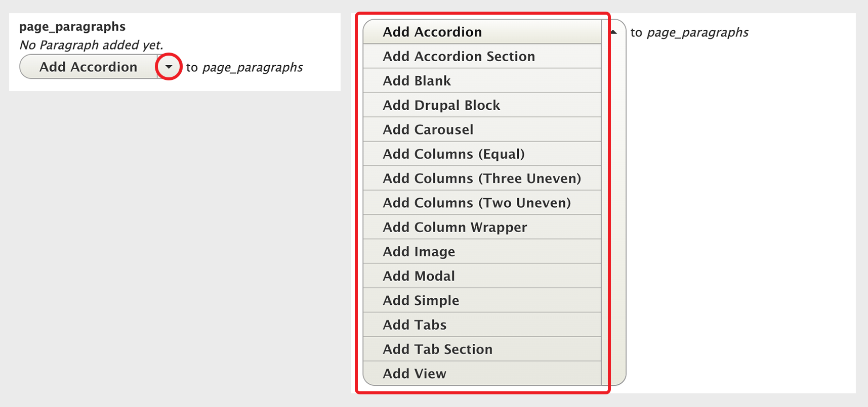Click the page_paragraphs field heading

(x=72, y=26)
